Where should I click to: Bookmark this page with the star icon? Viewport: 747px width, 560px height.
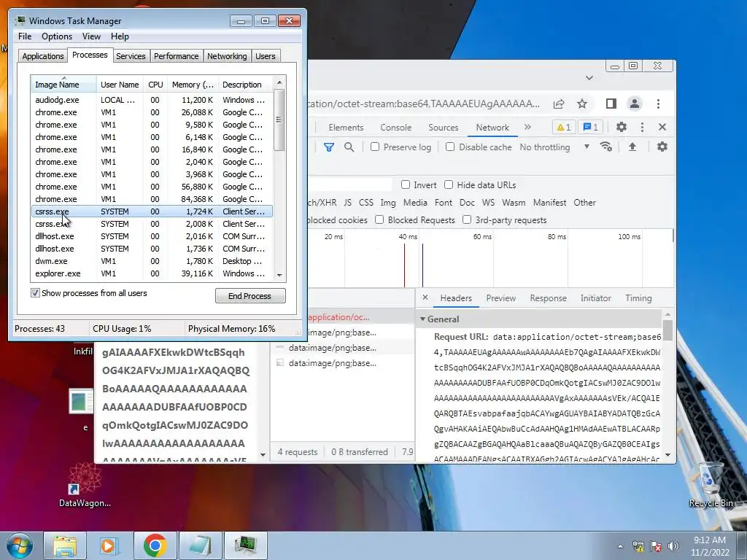point(582,104)
